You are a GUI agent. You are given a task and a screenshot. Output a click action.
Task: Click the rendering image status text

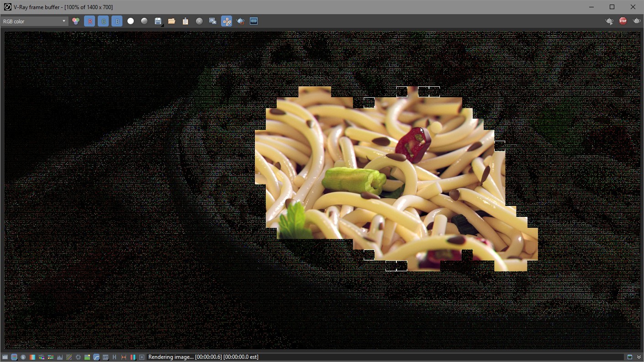[203, 357]
